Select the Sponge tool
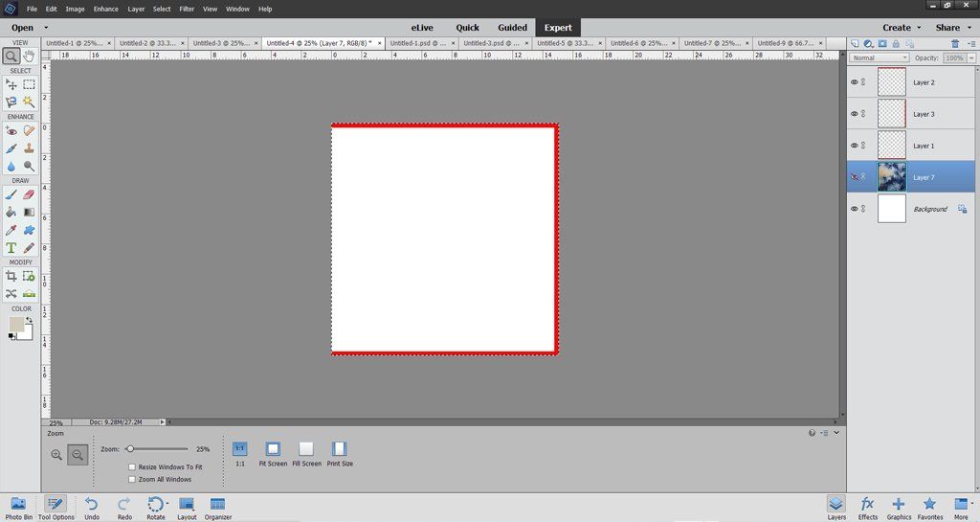 [29, 166]
